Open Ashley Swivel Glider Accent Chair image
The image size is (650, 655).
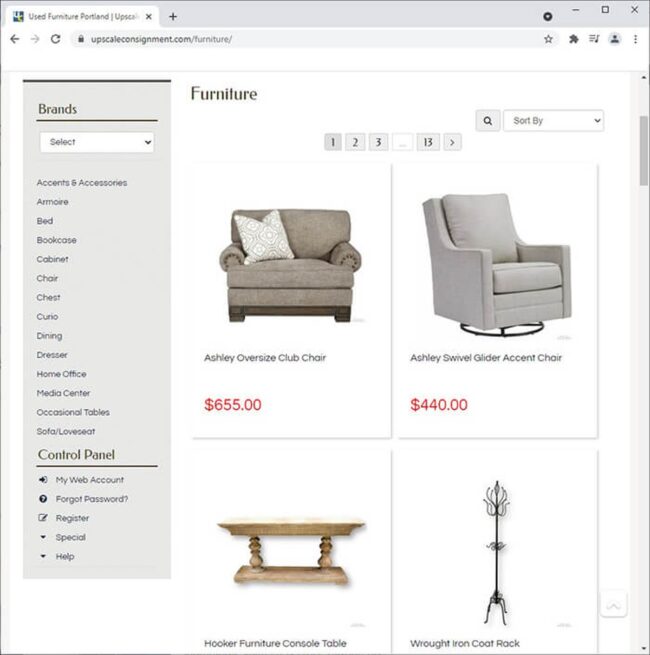click(x=497, y=265)
